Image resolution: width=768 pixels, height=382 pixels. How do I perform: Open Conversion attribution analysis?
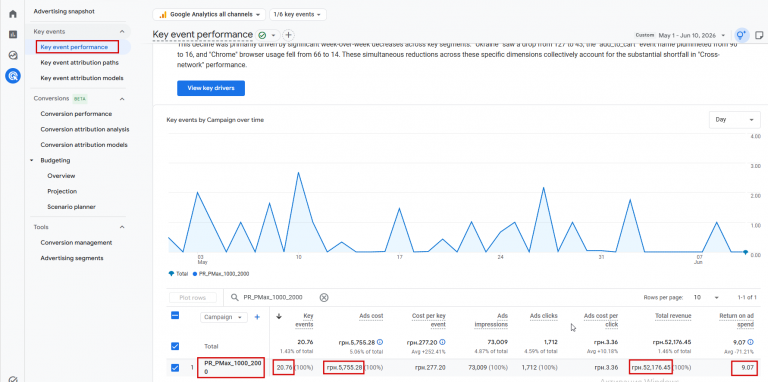tap(85, 129)
